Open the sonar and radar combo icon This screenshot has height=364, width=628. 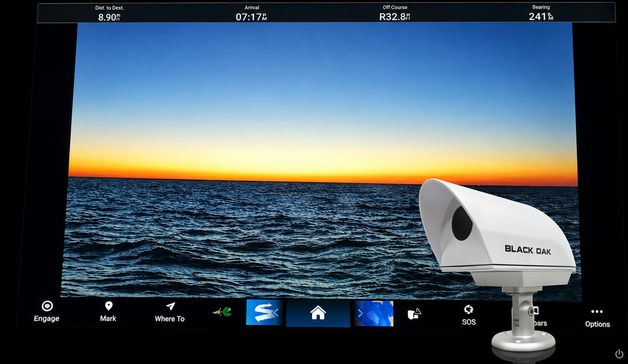(222, 312)
